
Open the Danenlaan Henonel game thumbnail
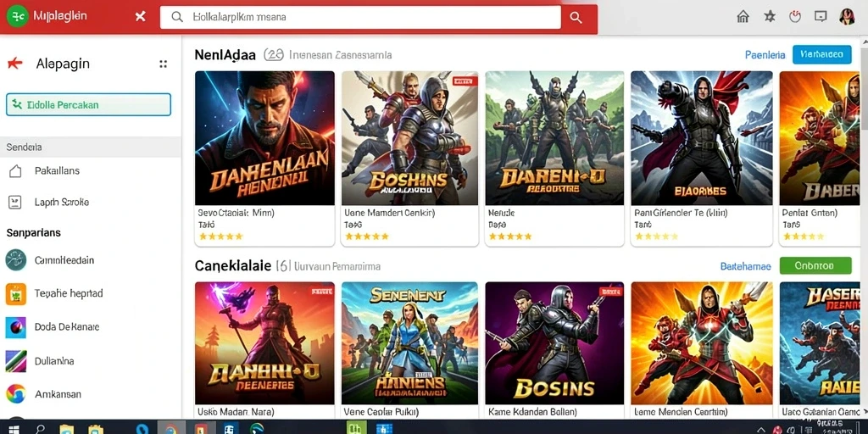coord(264,138)
